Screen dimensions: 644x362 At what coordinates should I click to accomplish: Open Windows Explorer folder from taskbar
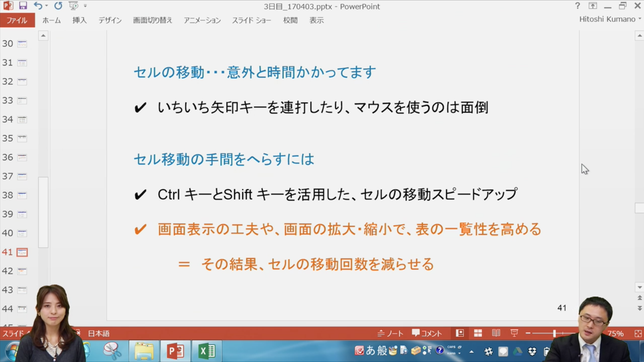[144, 351]
